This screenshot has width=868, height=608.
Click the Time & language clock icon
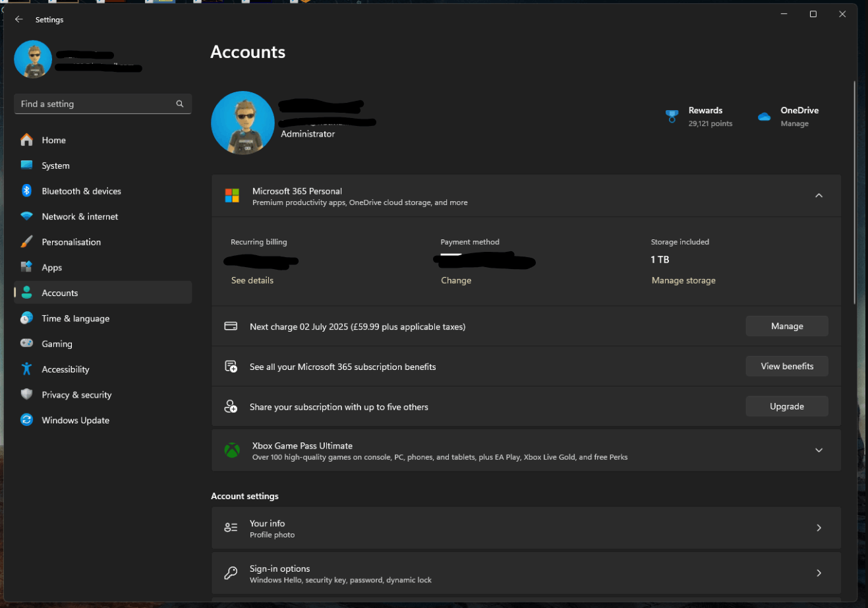pos(26,318)
